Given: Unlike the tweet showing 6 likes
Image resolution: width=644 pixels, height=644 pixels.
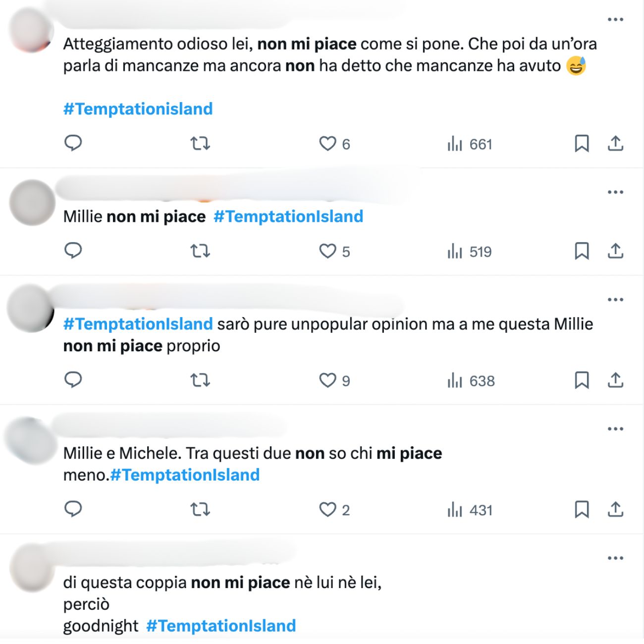Looking at the screenshot, I should click(x=328, y=144).
